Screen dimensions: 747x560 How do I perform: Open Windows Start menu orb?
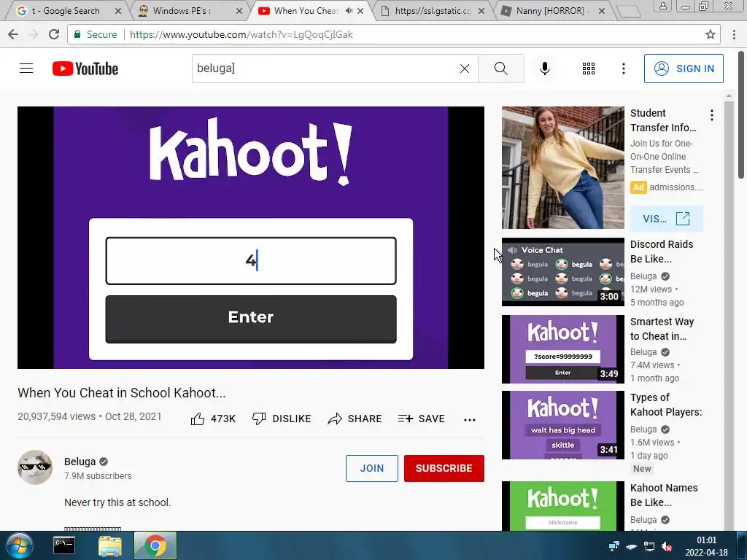coord(20,545)
